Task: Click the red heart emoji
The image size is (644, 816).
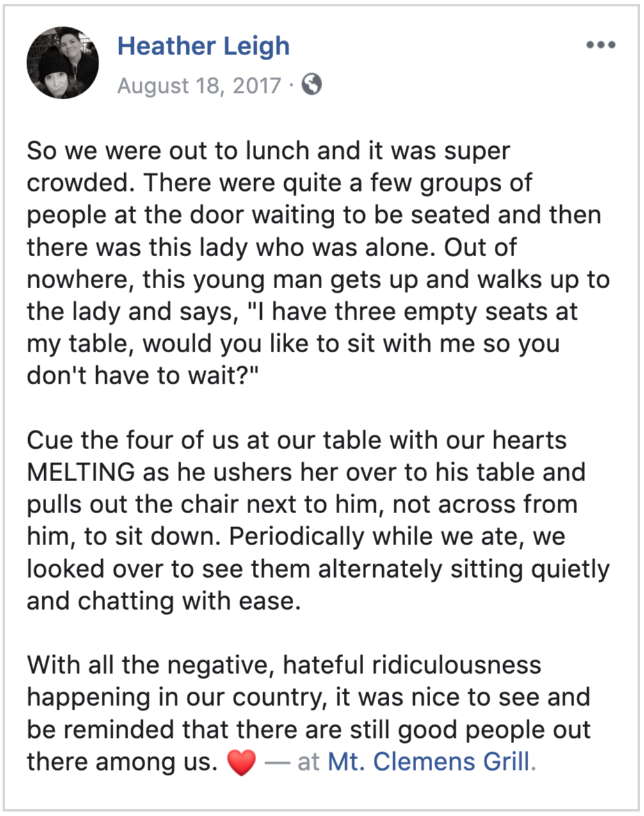Action: click(x=241, y=763)
